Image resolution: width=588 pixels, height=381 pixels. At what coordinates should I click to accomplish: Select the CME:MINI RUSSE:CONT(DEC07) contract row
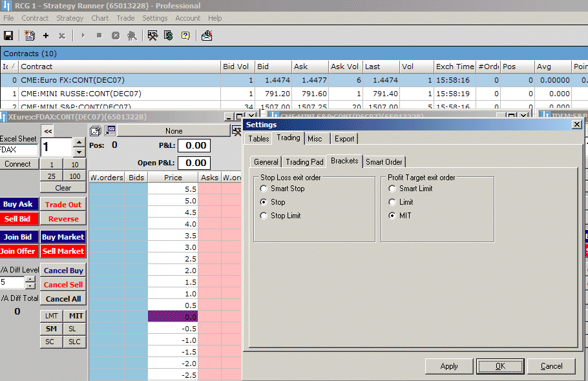pyautogui.click(x=294, y=94)
